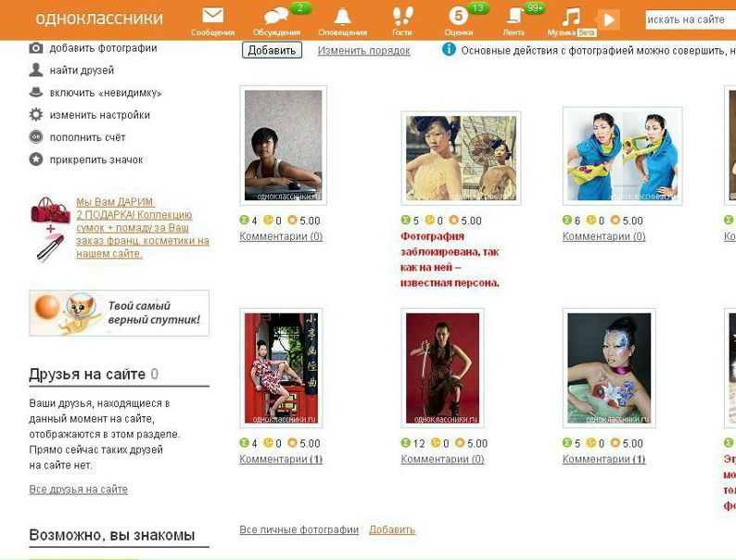Click пополнить счёт sidebar item

coord(87,137)
